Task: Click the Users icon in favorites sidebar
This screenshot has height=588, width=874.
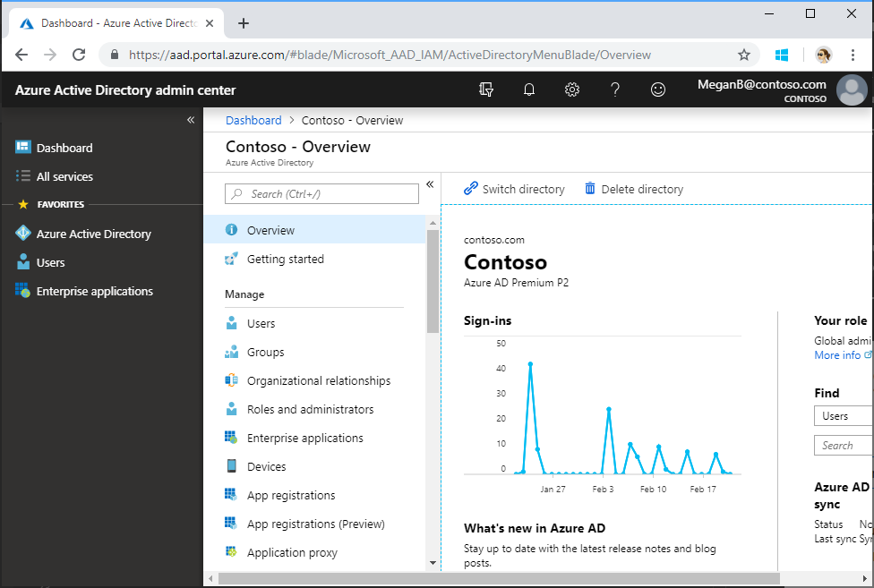Action: pyautogui.click(x=23, y=261)
